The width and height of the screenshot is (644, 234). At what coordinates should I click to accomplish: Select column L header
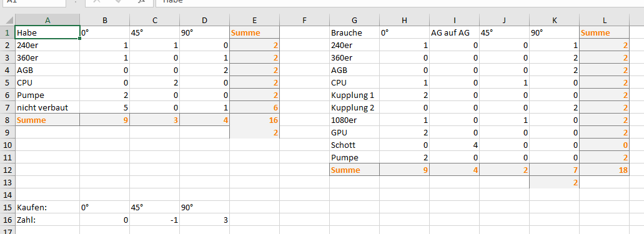point(604,19)
